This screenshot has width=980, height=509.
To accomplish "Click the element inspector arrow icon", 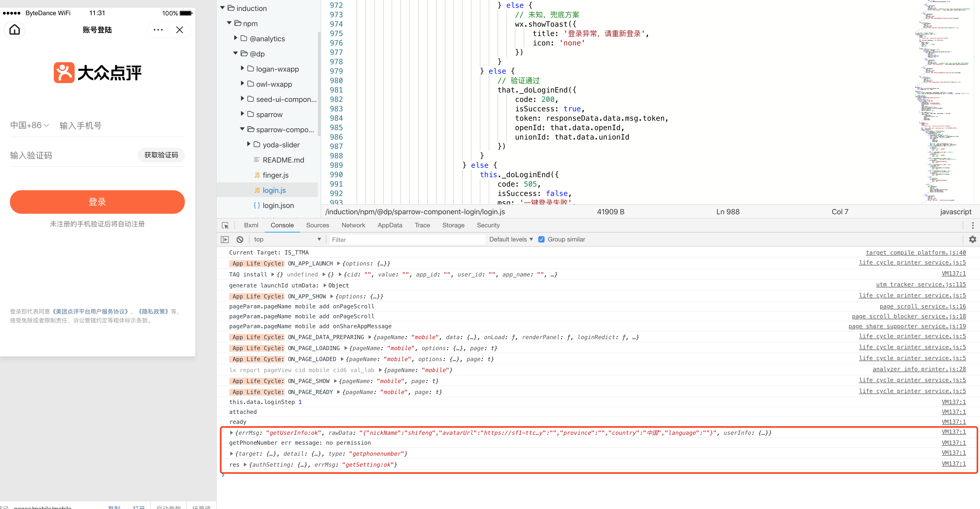I will 225,225.
